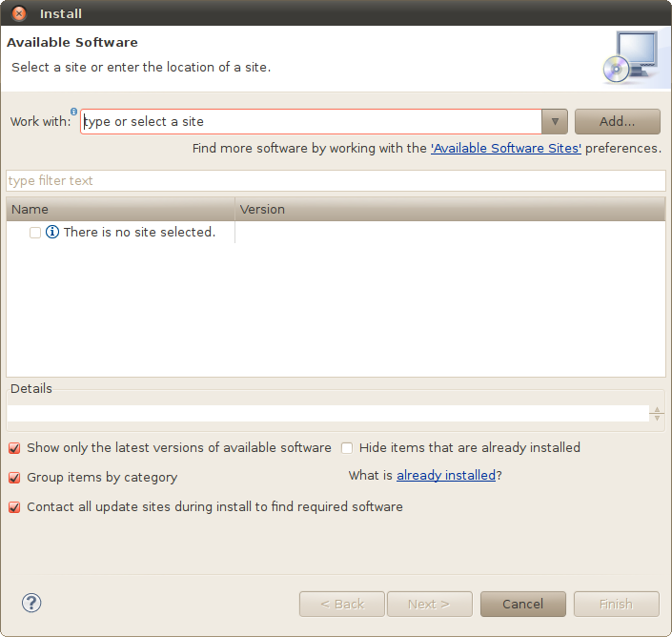Click the Add... button

click(617, 122)
